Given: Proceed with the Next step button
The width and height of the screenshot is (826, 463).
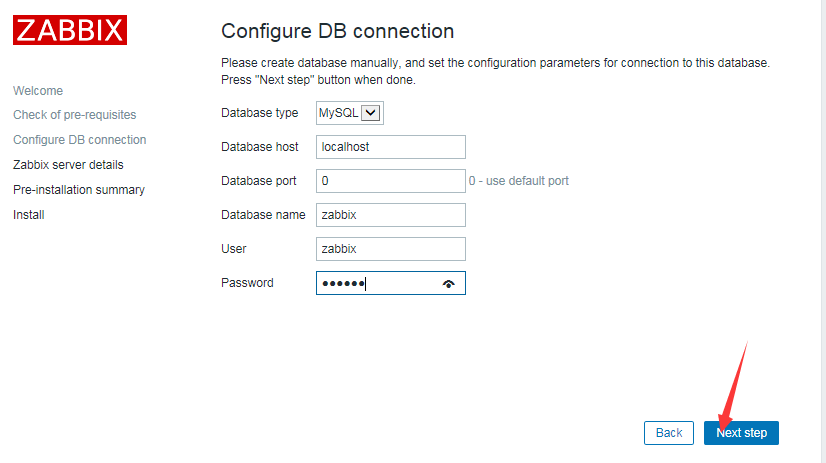Looking at the screenshot, I should point(741,433).
